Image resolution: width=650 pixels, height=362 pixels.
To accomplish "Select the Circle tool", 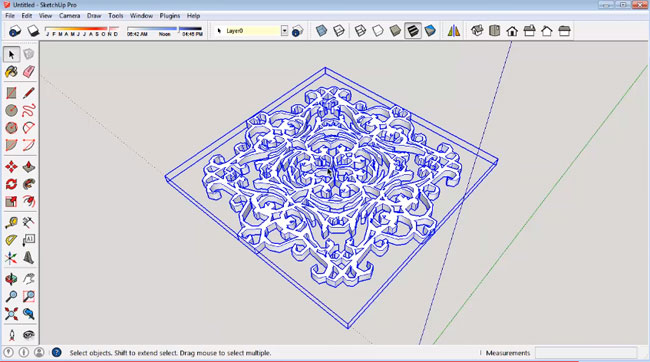I will [11, 110].
